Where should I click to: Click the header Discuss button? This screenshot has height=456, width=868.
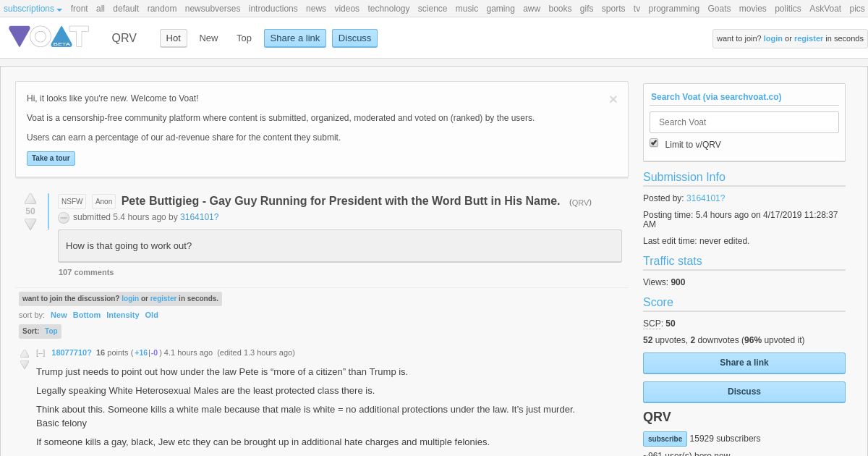(354, 38)
